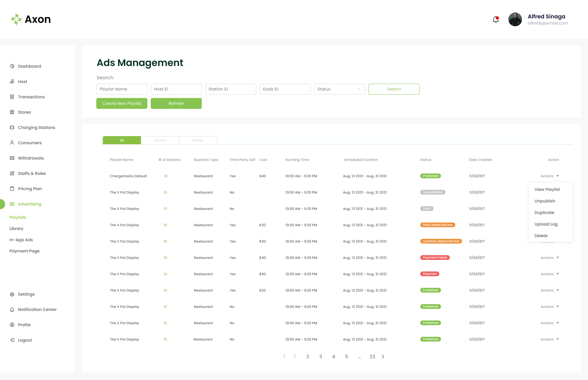Click the Staffs & Roles sidebar icon
588x380 pixels.
point(12,174)
